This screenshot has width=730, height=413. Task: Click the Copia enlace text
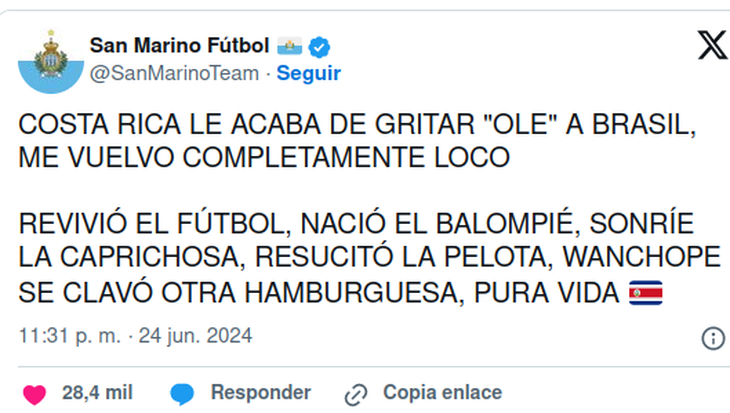coord(442,393)
